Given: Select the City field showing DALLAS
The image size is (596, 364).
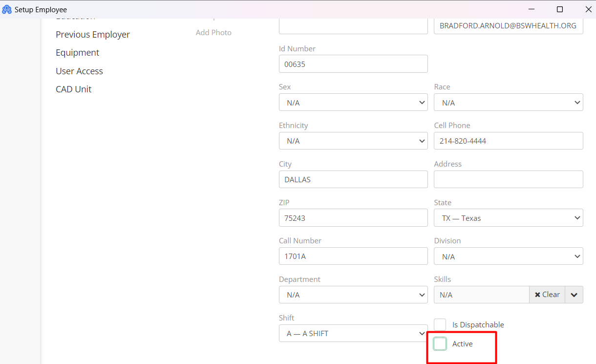Looking at the screenshot, I should 353,179.
